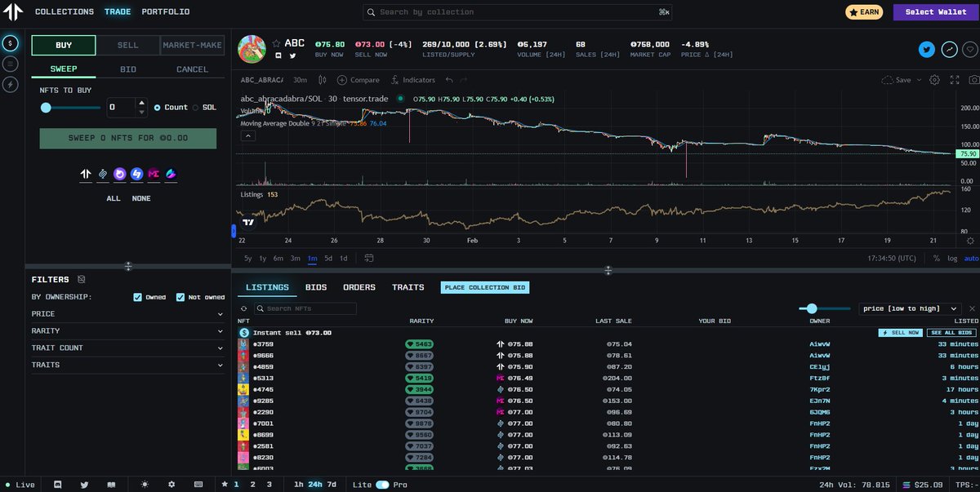This screenshot has width=980, height=492.
Task: Focus the Search NFTs input
Action: 305,308
